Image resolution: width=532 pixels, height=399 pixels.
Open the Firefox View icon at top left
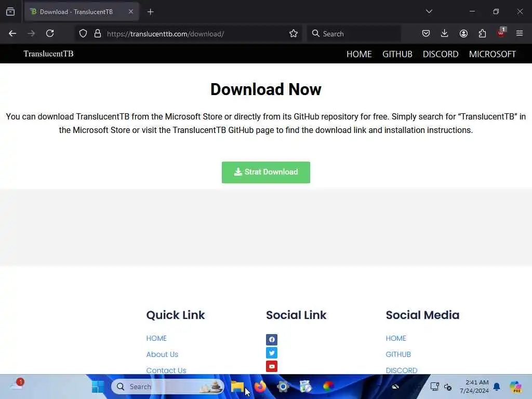[x=10, y=12]
